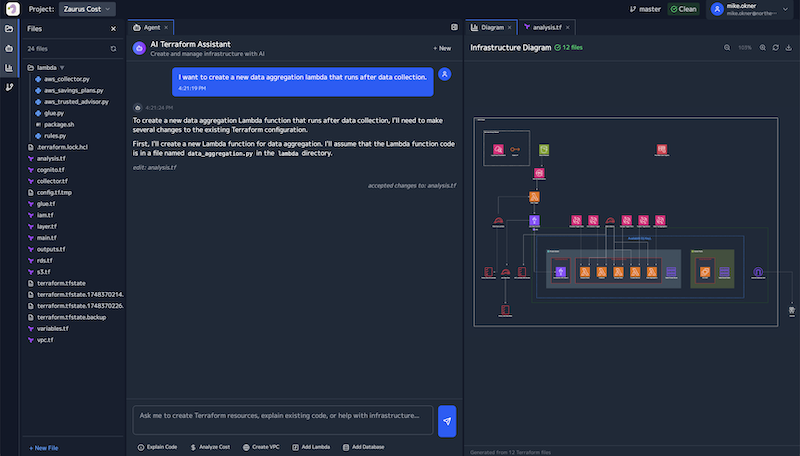Viewport: 800px width, 456px height.
Task: Open the AI agent sidebar icon
Action: (9, 48)
